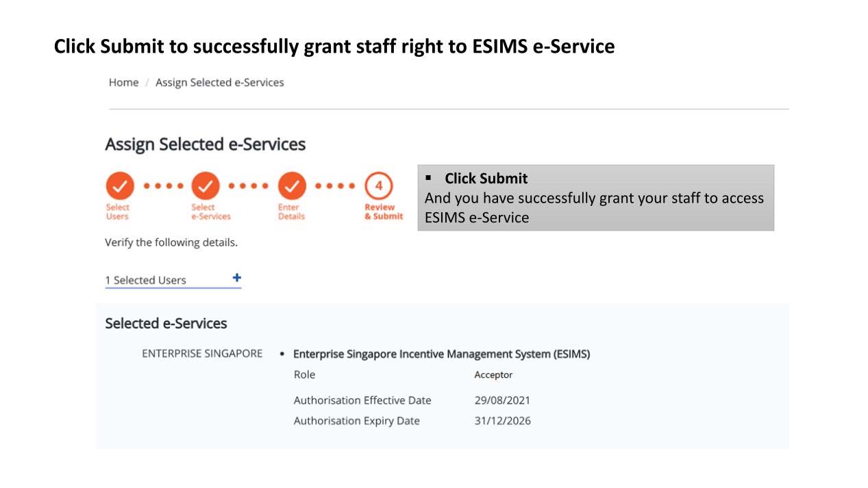Click the "Select e-Services" step label text
Screen dimensions: 868x488
[x=210, y=211]
